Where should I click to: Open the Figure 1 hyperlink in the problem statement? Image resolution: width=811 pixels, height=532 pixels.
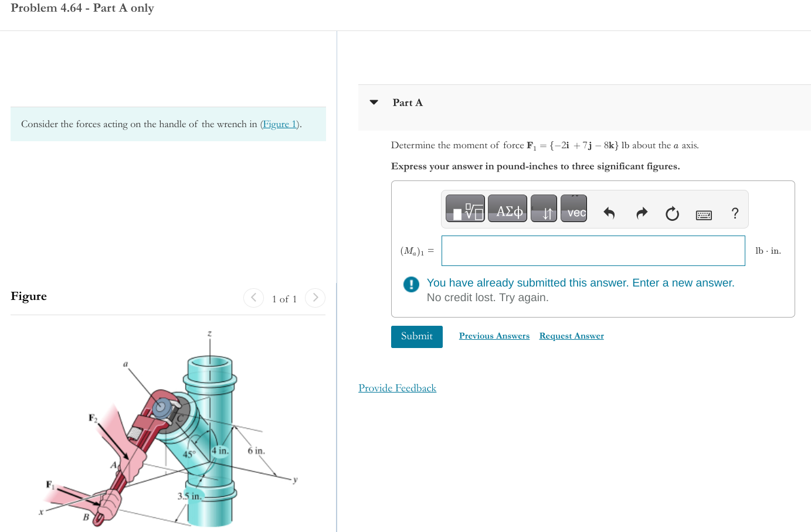point(280,124)
